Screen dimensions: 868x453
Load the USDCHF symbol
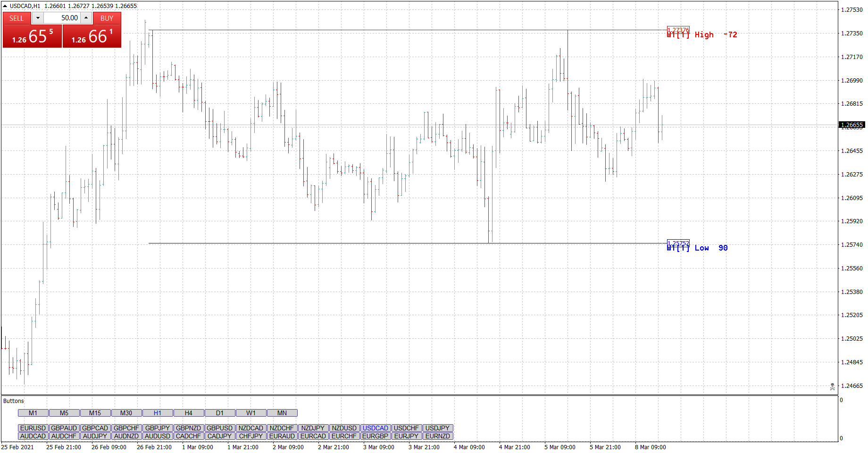(x=407, y=428)
